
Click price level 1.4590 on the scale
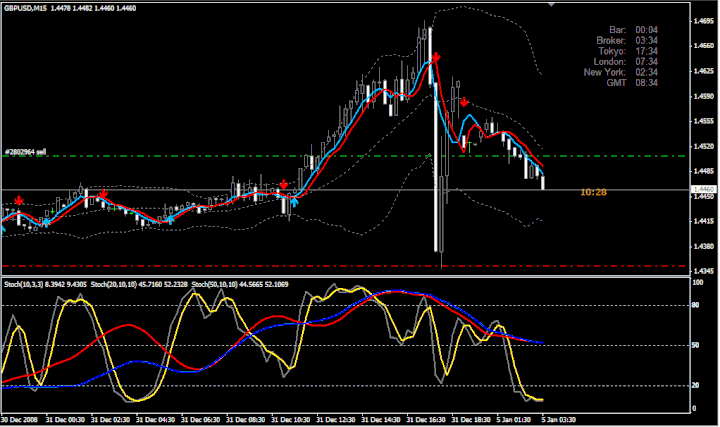(704, 96)
